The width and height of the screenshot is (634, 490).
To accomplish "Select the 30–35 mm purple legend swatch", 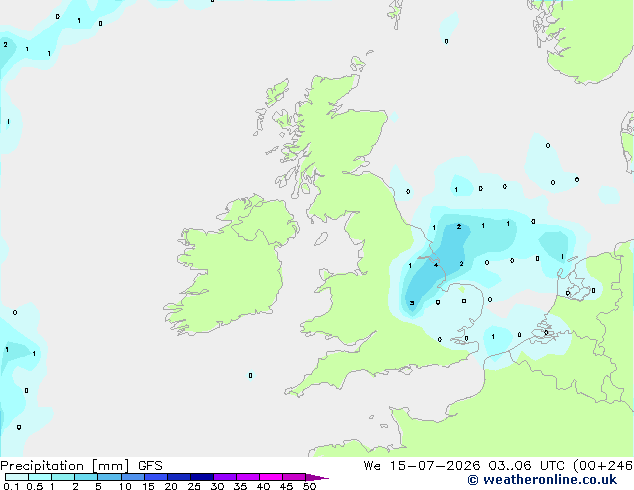I will [225, 477].
